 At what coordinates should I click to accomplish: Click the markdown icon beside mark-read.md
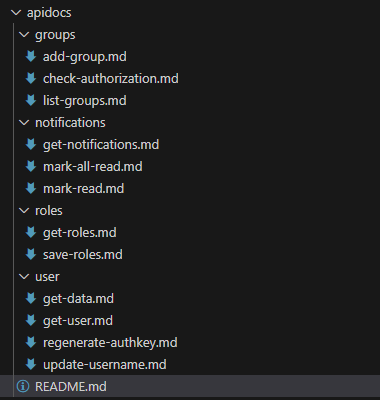click(x=31, y=188)
